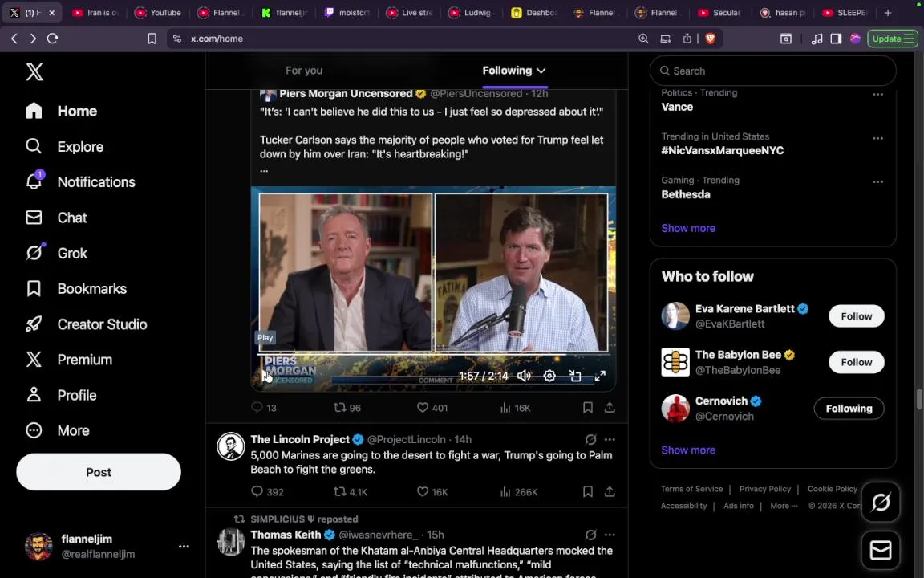Open Bookmarks in sidebar
The height and width of the screenshot is (578, 924).
coord(77,288)
